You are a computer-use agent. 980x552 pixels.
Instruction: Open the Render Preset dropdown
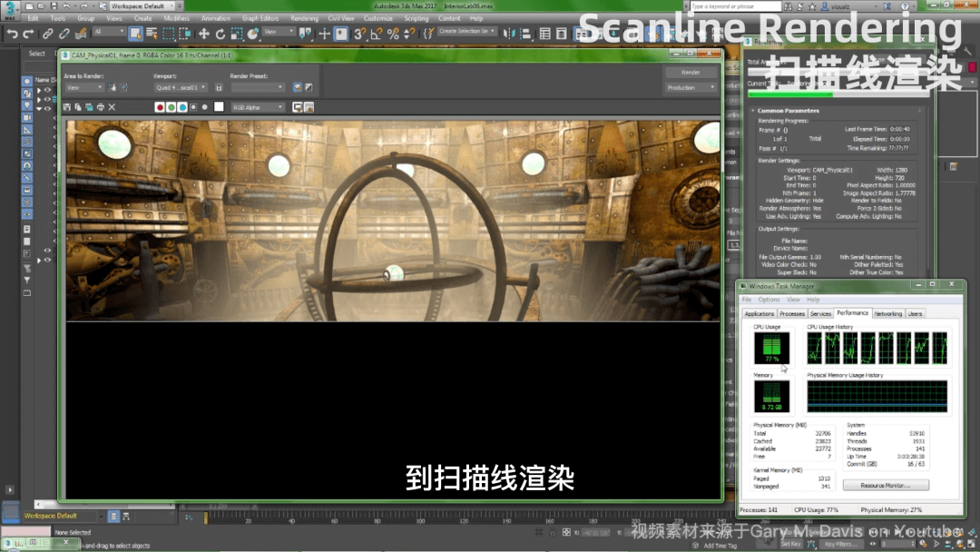(x=258, y=87)
